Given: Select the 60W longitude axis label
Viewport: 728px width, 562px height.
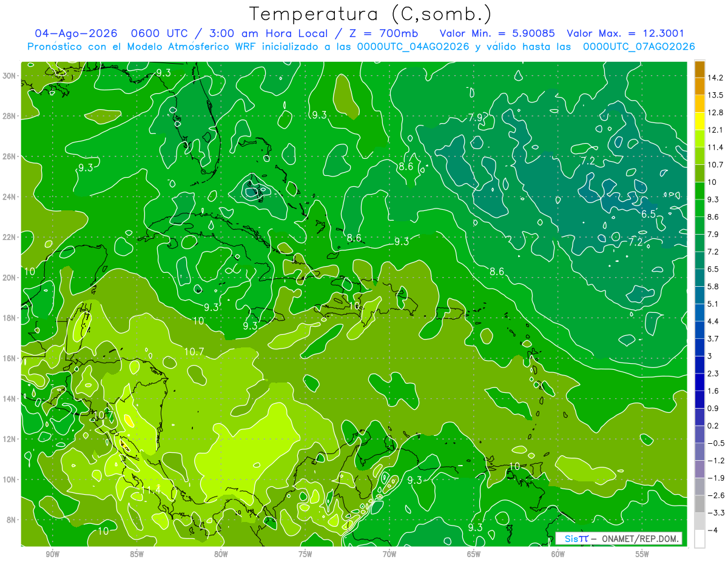Looking at the screenshot, I should pyautogui.click(x=558, y=554).
